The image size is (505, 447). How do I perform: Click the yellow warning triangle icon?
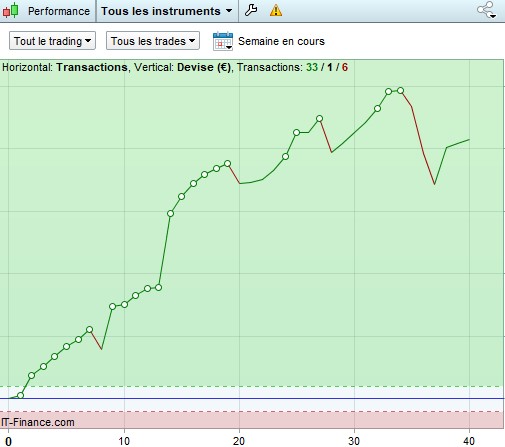(276, 11)
